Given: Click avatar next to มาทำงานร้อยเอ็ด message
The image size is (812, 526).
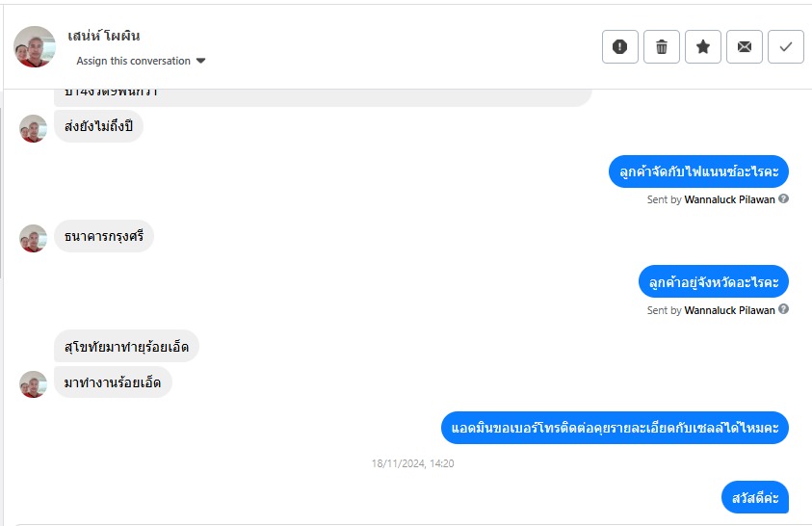Looking at the screenshot, I should pyautogui.click(x=33, y=384).
